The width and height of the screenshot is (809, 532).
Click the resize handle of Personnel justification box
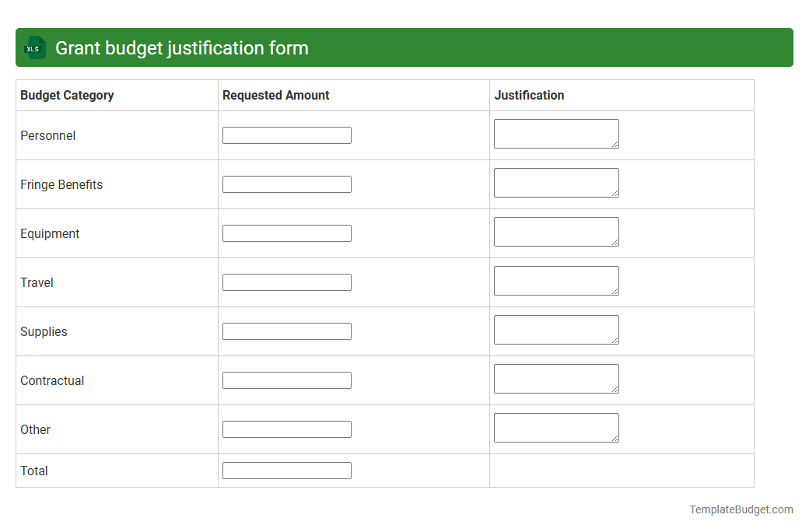click(616, 145)
